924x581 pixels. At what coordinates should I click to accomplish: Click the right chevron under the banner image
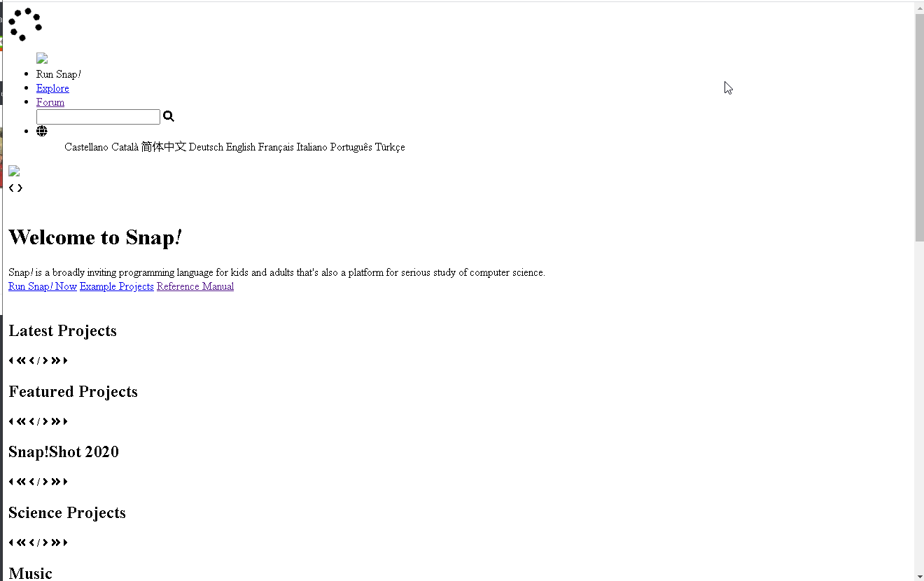pos(20,188)
